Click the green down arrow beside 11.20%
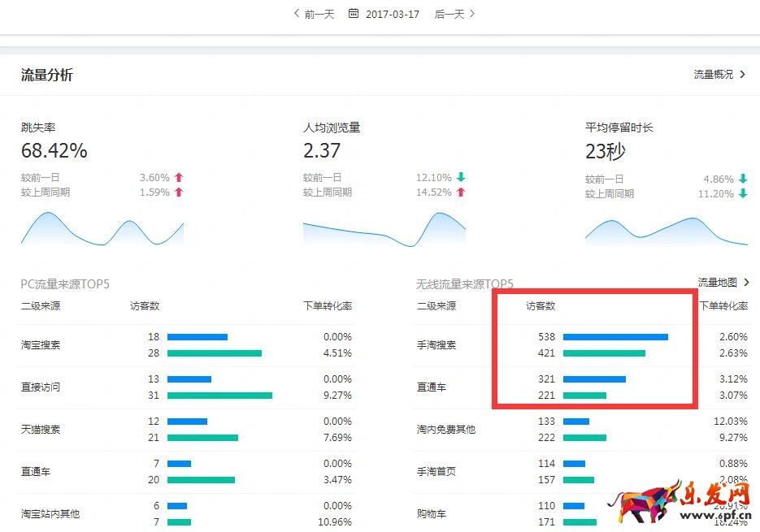The height and width of the screenshot is (532, 760). click(x=742, y=194)
